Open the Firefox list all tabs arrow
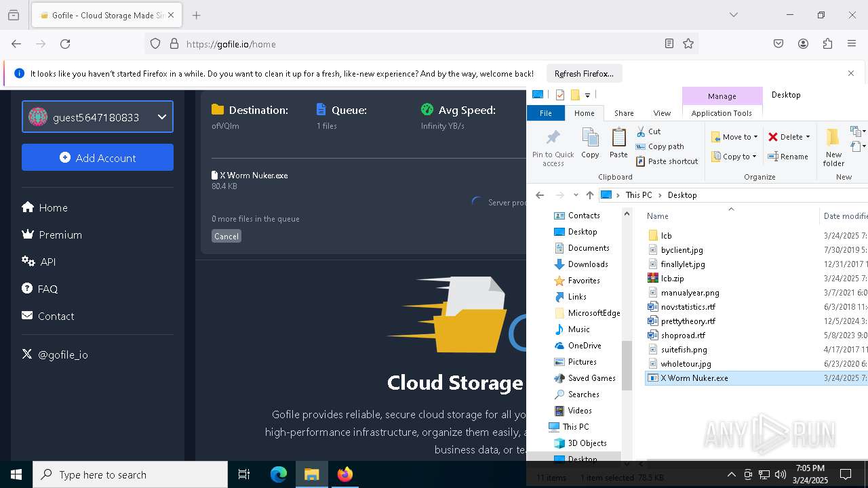Viewport: 868px width, 488px height. pyautogui.click(x=733, y=15)
